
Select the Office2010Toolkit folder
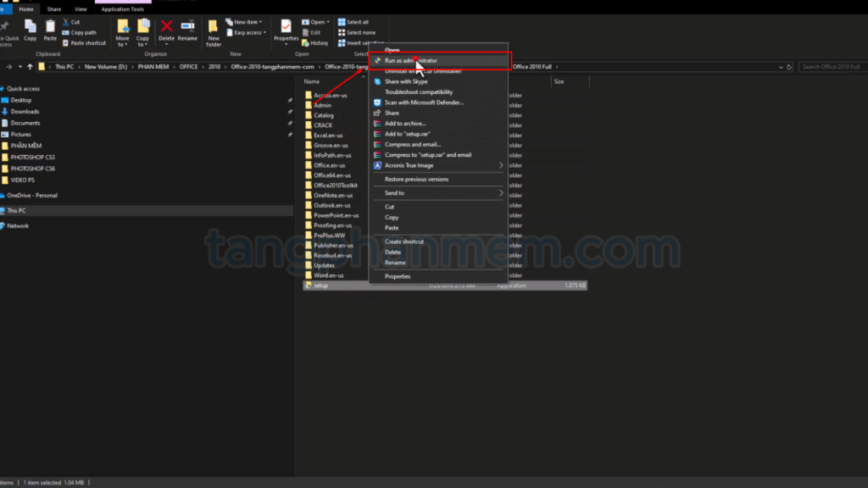pyautogui.click(x=336, y=186)
